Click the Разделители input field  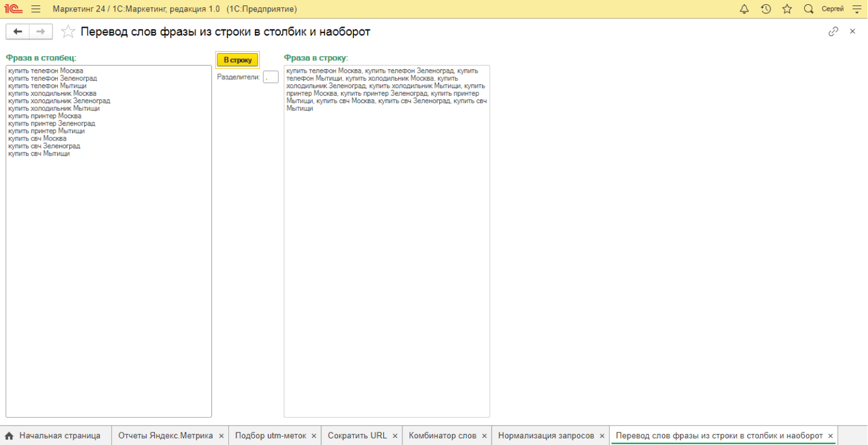(270, 77)
